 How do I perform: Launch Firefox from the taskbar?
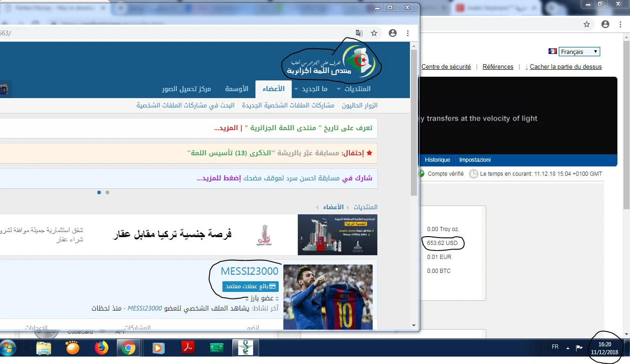click(x=101, y=348)
